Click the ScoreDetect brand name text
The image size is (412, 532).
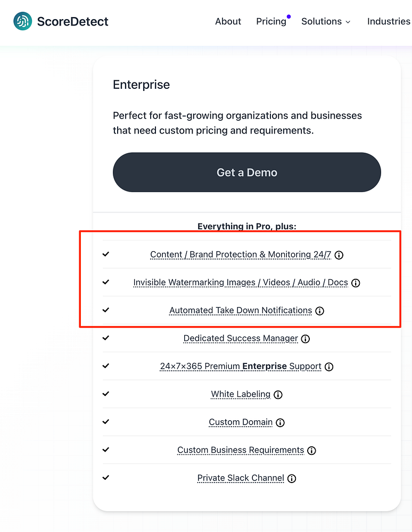(x=72, y=21)
